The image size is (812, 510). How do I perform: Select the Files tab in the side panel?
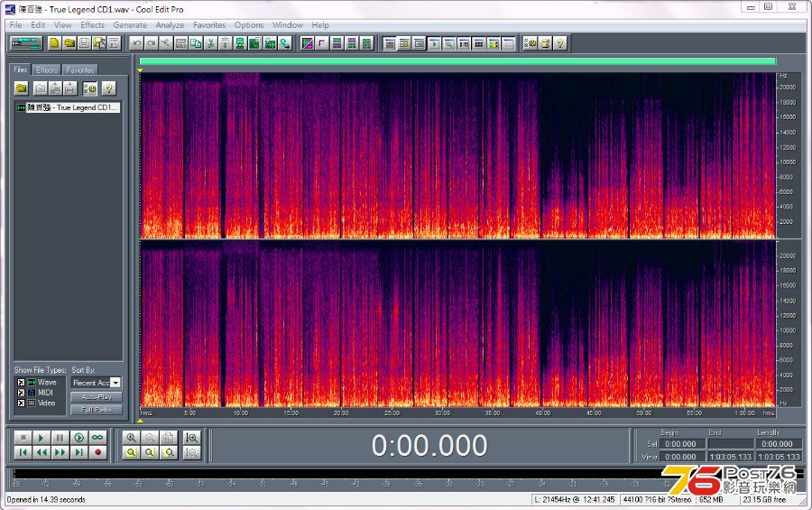click(21, 70)
